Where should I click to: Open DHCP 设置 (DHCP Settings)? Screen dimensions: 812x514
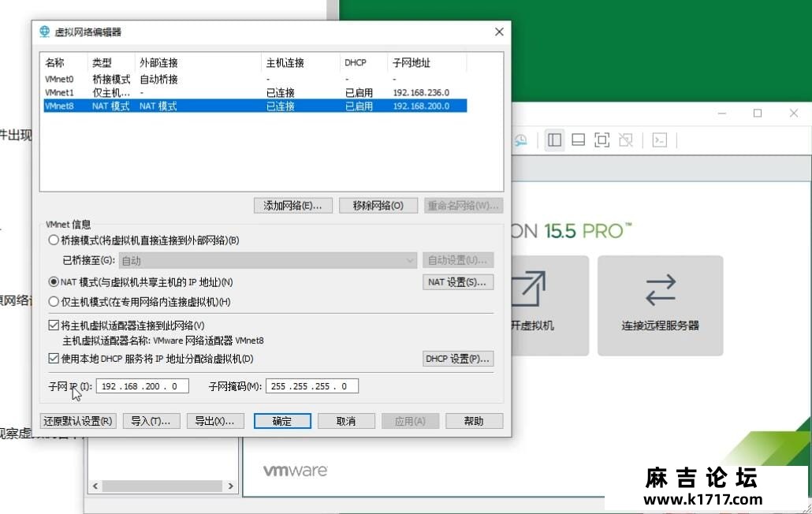click(x=458, y=359)
